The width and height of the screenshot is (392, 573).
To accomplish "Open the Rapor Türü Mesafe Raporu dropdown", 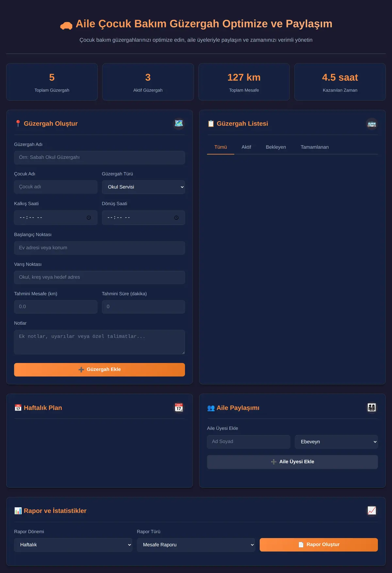I will [196, 545].
